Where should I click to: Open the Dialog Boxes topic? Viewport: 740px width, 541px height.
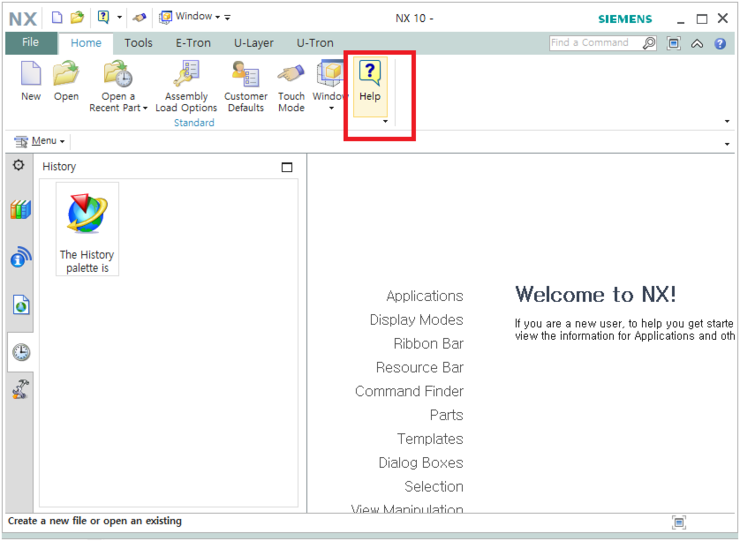coord(420,463)
